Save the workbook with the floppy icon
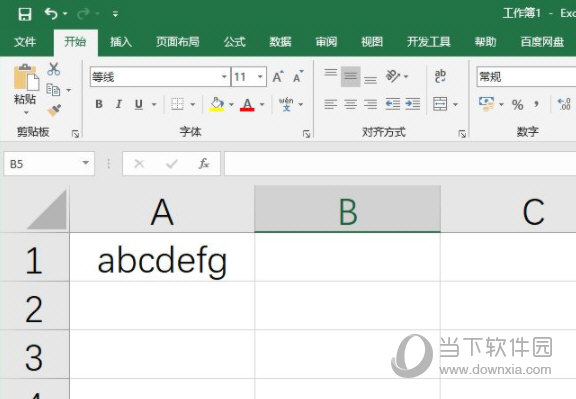Screen dimensions: 576x399 [x=25, y=14]
